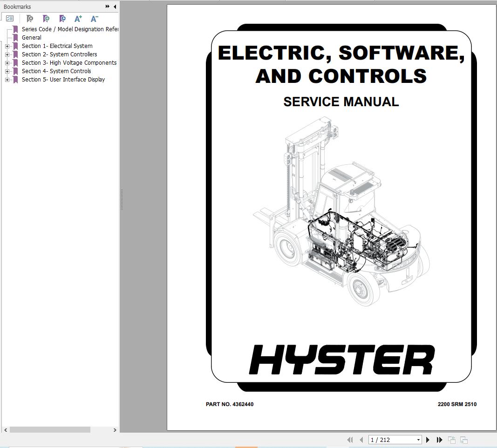Image resolution: width=497 pixels, height=448 pixels.
Task: Select Section 4- System Controls bookmark text
Action: click(x=56, y=71)
